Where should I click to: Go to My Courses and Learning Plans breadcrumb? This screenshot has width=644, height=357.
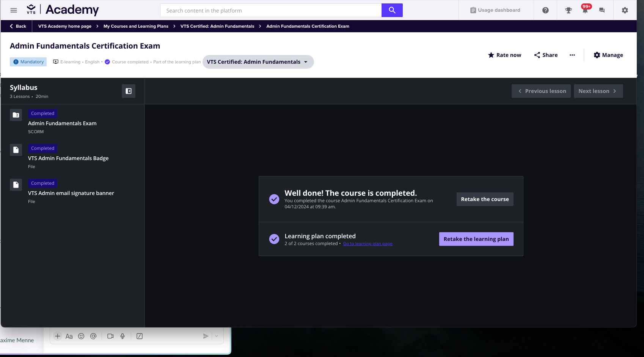tap(136, 26)
